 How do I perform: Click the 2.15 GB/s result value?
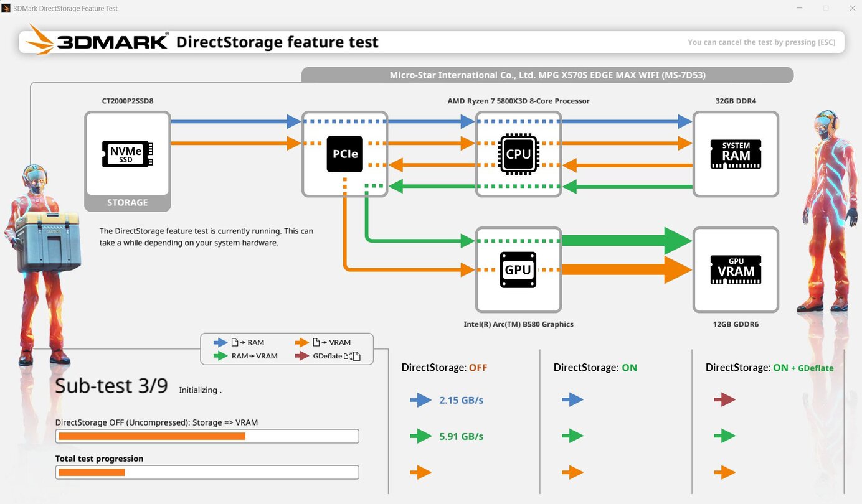tap(461, 400)
